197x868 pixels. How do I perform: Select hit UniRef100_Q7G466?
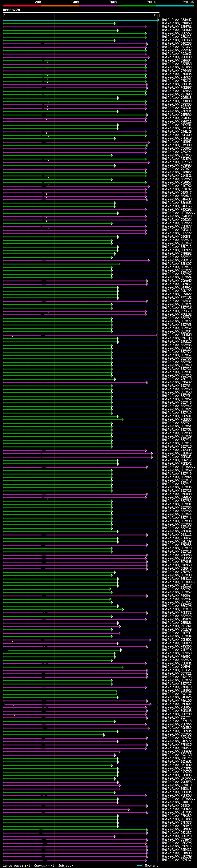coord(176,71)
